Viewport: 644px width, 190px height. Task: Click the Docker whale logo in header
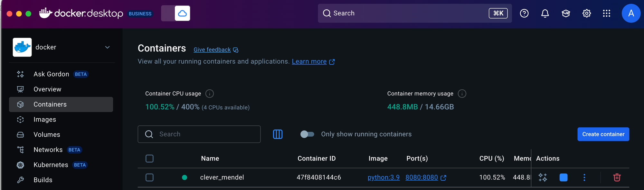click(x=45, y=13)
